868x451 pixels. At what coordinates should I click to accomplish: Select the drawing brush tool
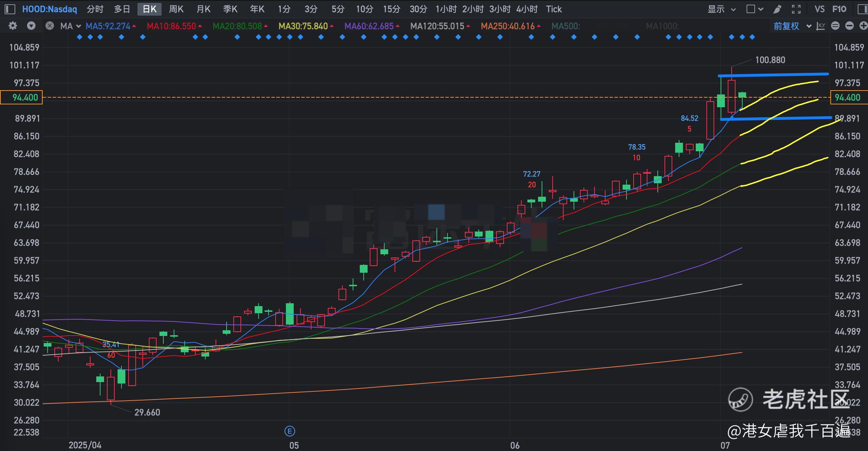777,9
